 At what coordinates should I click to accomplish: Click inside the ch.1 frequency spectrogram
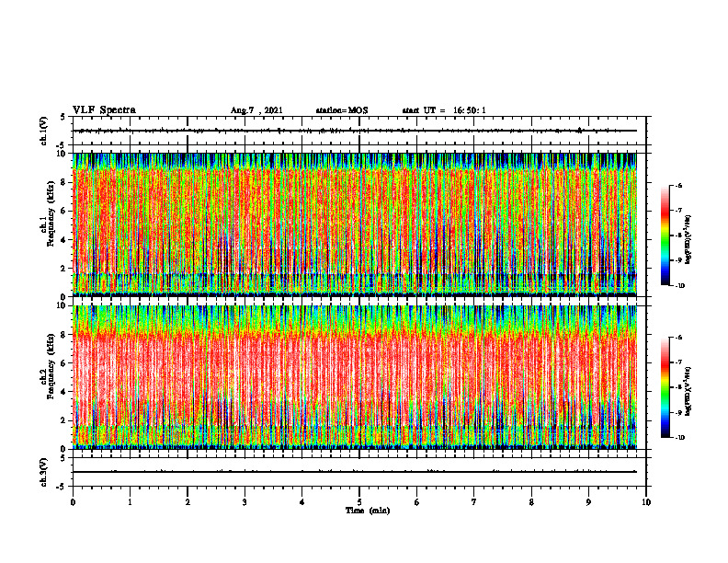(x=355, y=224)
